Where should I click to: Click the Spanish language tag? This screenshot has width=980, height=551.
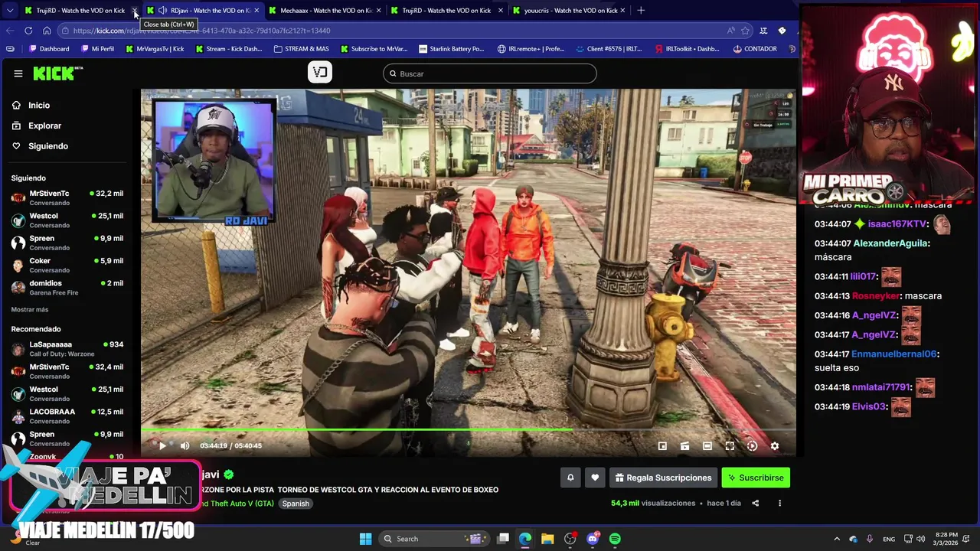296,504
